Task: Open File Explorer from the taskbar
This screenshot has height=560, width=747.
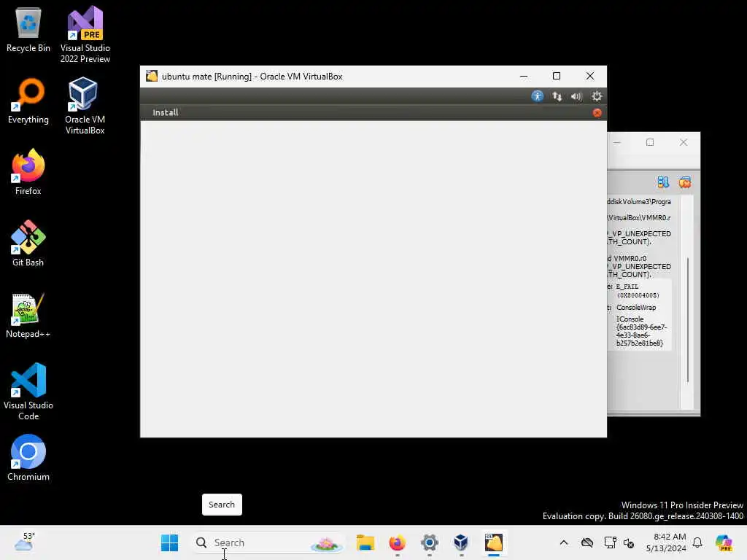Action: tap(365, 542)
